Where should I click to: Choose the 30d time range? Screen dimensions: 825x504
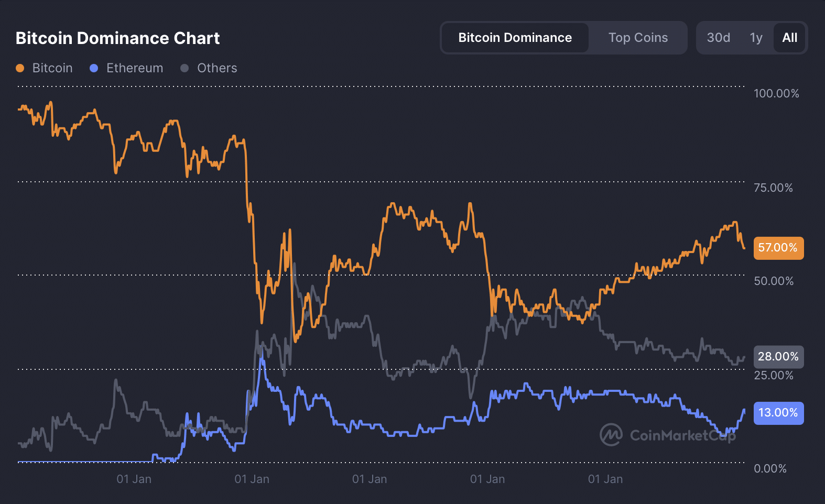click(x=718, y=38)
